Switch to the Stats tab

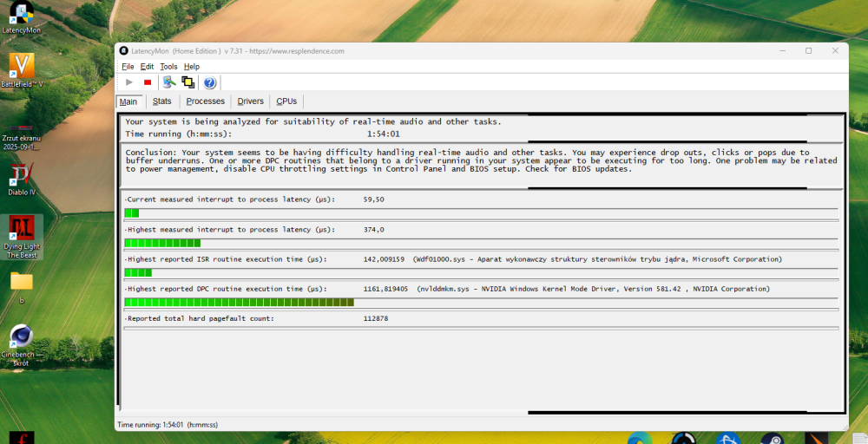pyautogui.click(x=162, y=101)
